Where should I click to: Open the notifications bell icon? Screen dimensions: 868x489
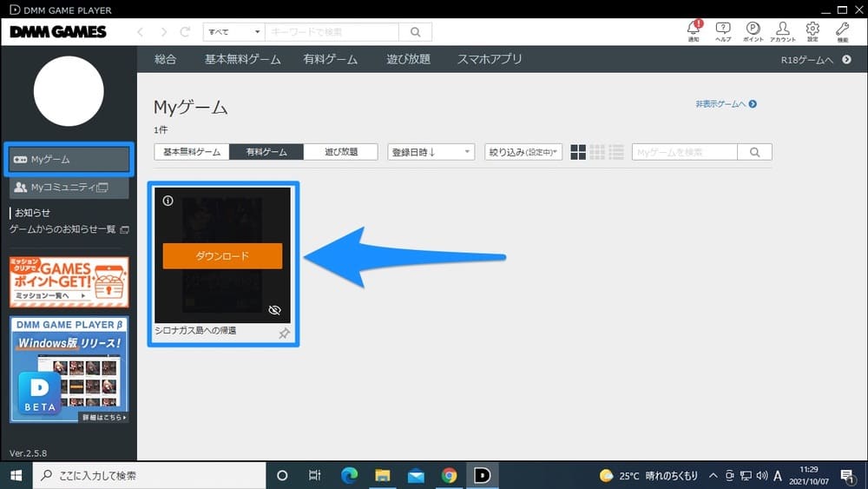(x=694, y=30)
